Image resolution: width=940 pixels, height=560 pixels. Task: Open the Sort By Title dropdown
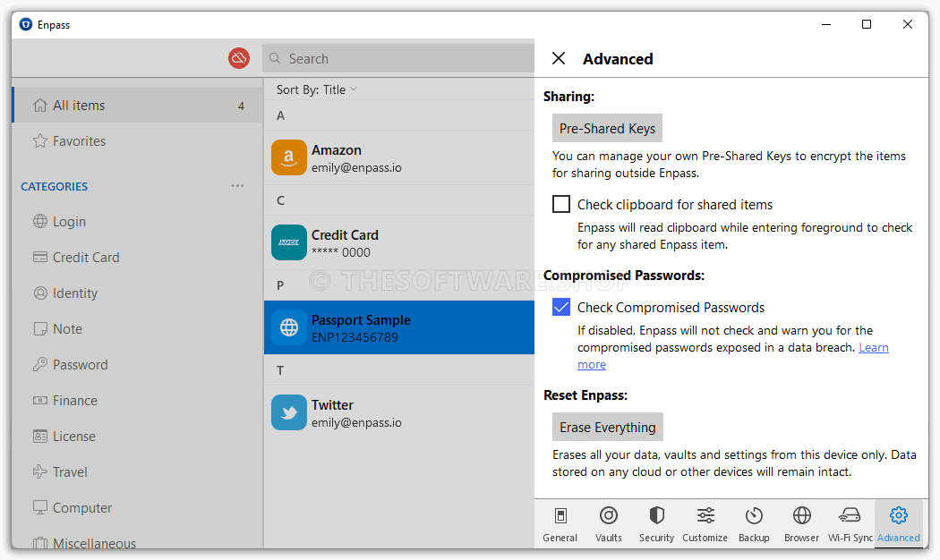tap(317, 89)
